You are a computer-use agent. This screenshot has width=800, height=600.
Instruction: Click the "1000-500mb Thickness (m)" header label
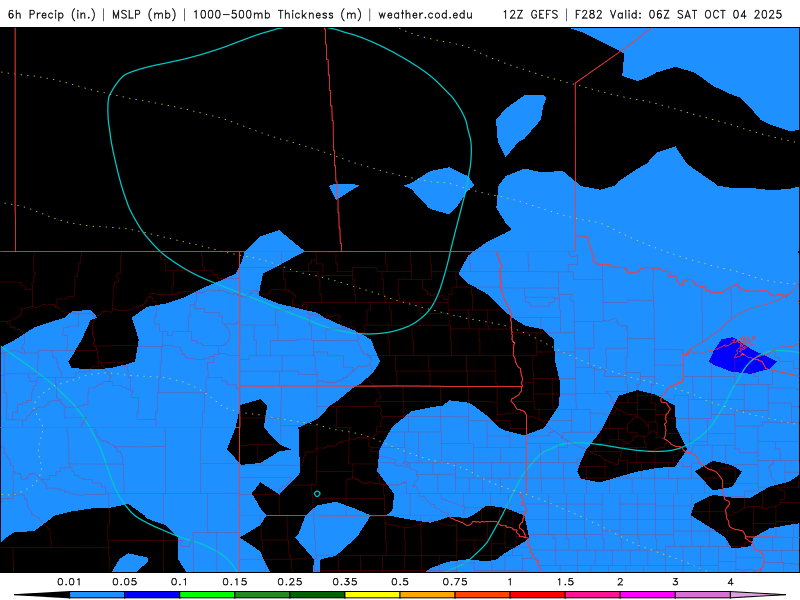[x=277, y=14]
